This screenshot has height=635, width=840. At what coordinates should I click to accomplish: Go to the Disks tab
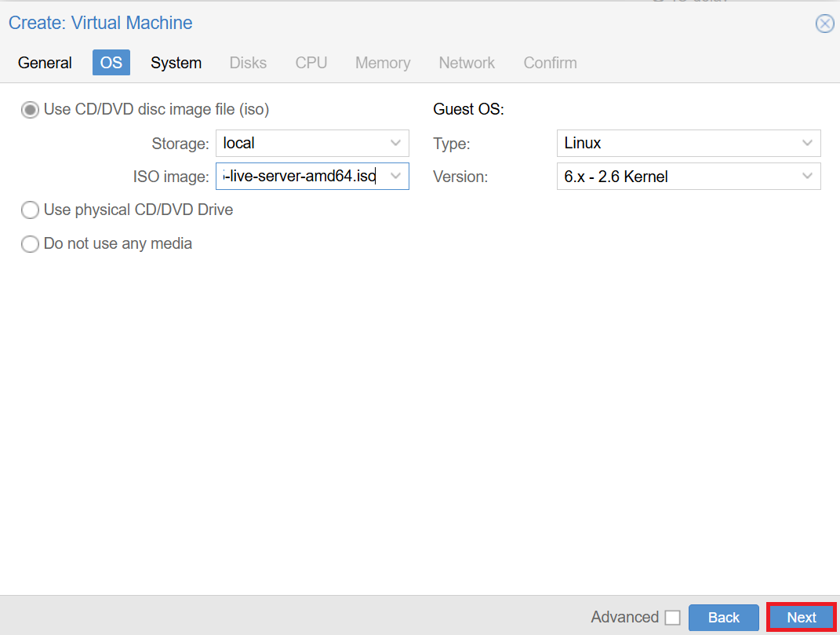[248, 63]
